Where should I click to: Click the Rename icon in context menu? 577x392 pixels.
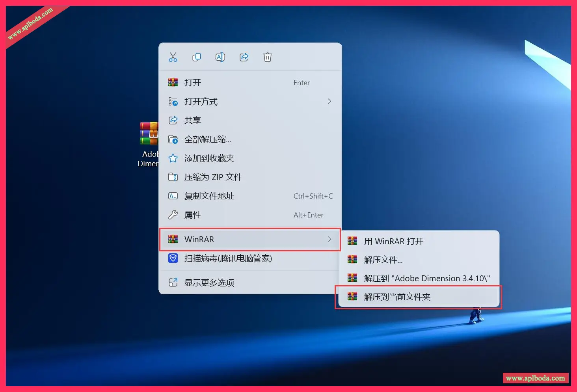coord(220,57)
